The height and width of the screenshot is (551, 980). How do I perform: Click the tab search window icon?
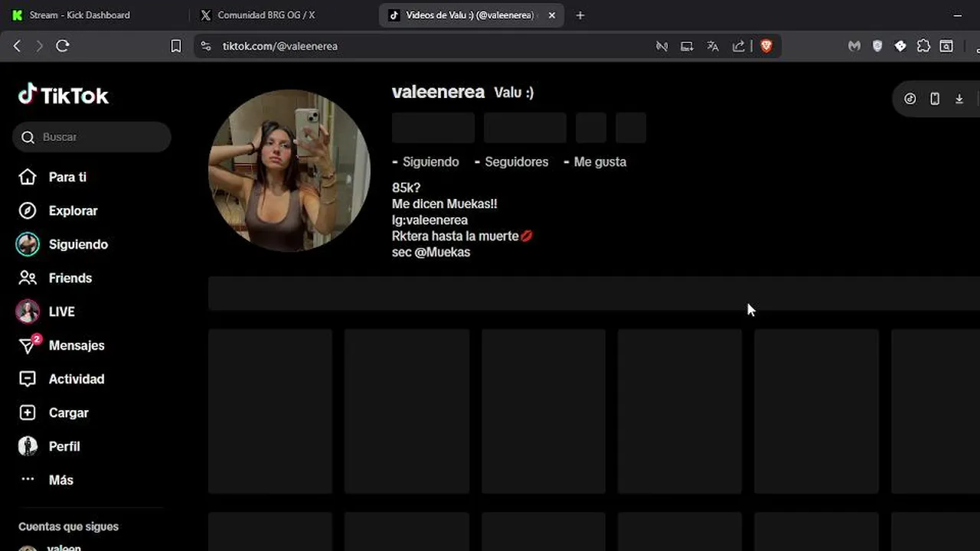click(946, 46)
